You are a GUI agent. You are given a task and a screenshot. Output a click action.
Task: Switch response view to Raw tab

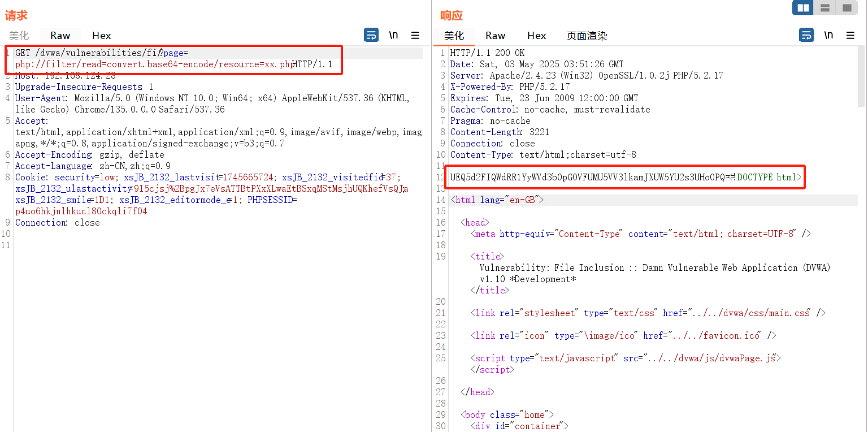(495, 36)
